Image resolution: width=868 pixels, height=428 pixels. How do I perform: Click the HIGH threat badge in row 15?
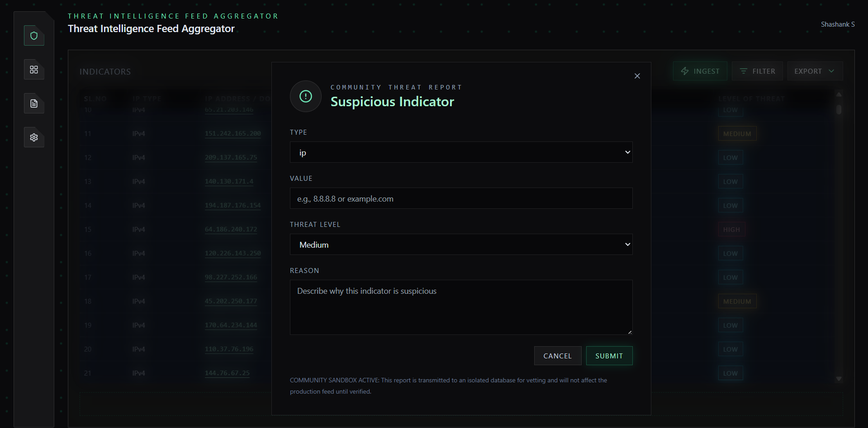coord(731,230)
